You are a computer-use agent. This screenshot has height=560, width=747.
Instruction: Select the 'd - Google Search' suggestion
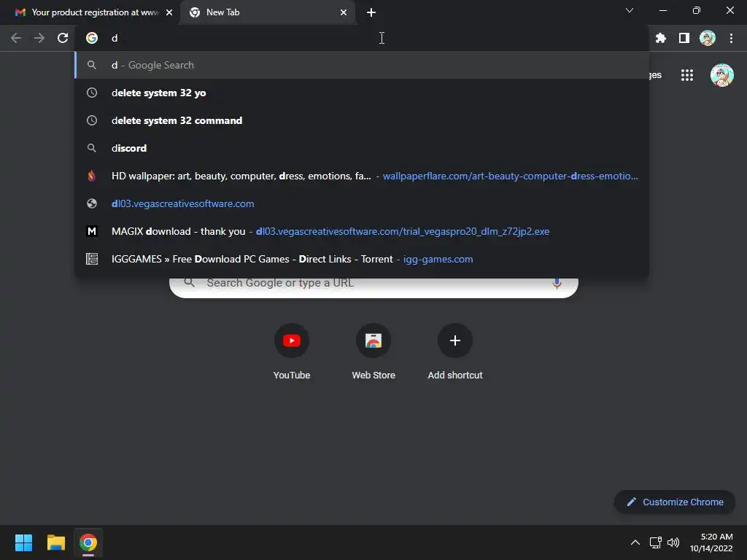pyautogui.click(x=362, y=65)
